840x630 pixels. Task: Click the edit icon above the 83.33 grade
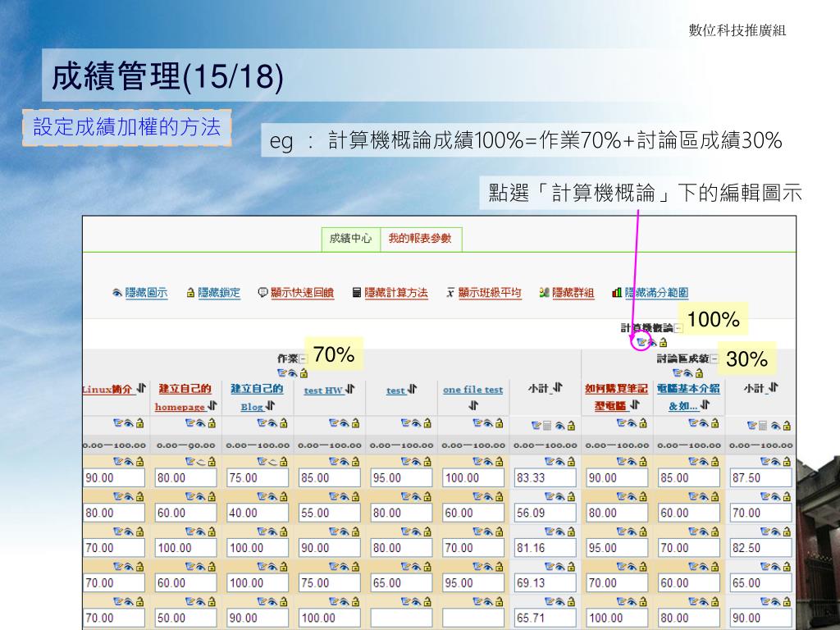pyautogui.click(x=549, y=461)
